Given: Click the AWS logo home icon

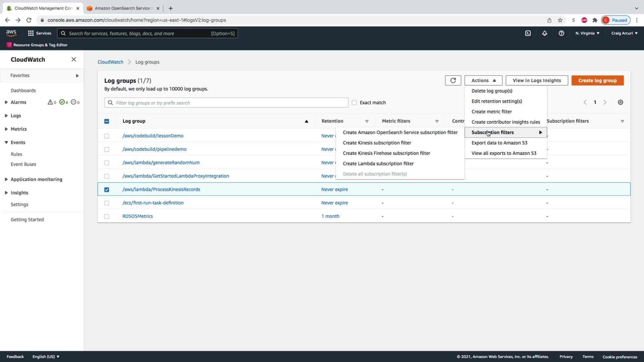Looking at the screenshot, I should click(11, 33).
